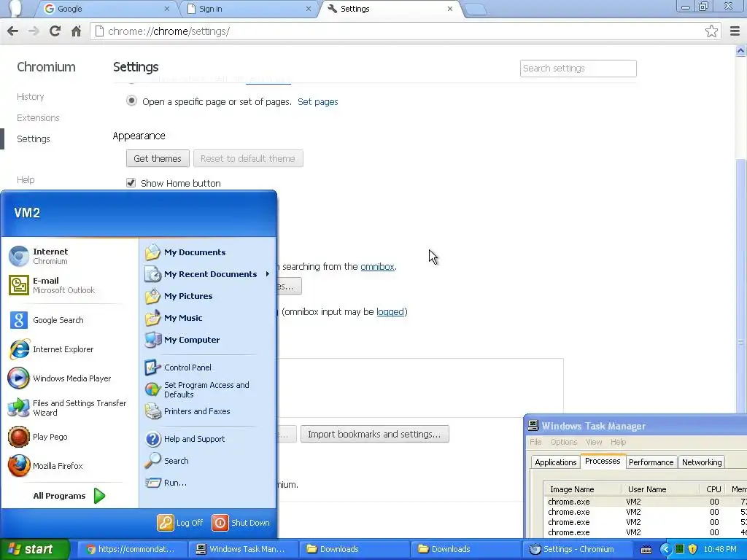The height and width of the screenshot is (560, 747).
Task: Open the Chromium hamburger menu
Action: pos(735,31)
